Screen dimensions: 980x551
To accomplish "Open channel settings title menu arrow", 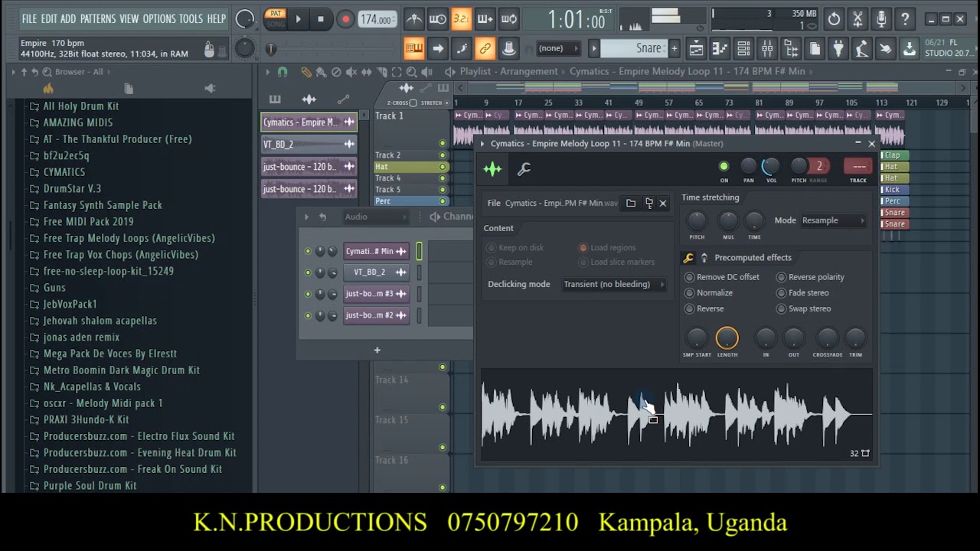I will [482, 144].
